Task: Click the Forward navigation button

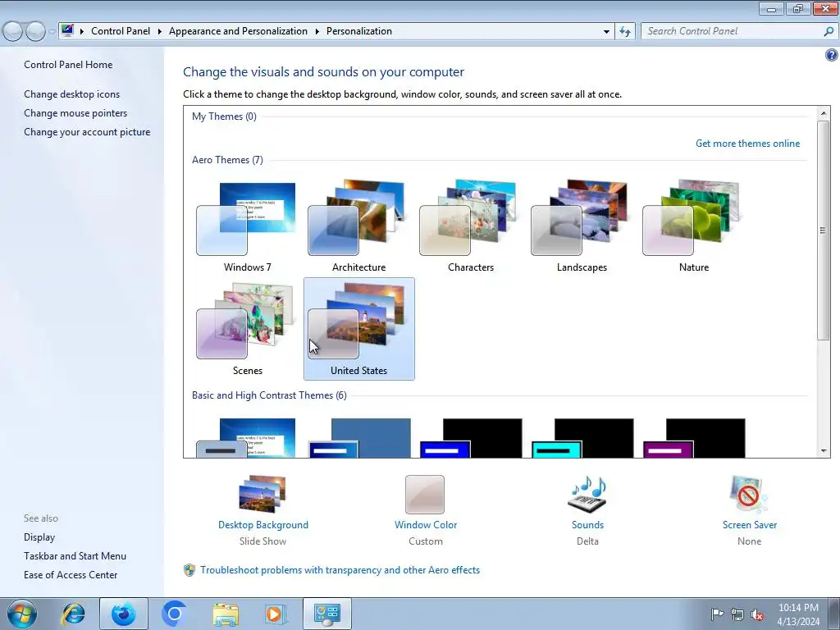Action: pos(35,31)
